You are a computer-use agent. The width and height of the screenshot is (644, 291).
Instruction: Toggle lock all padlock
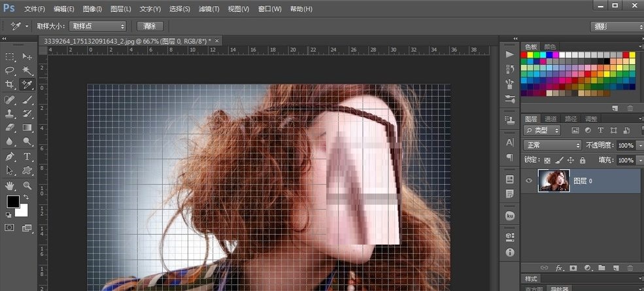click(582, 160)
